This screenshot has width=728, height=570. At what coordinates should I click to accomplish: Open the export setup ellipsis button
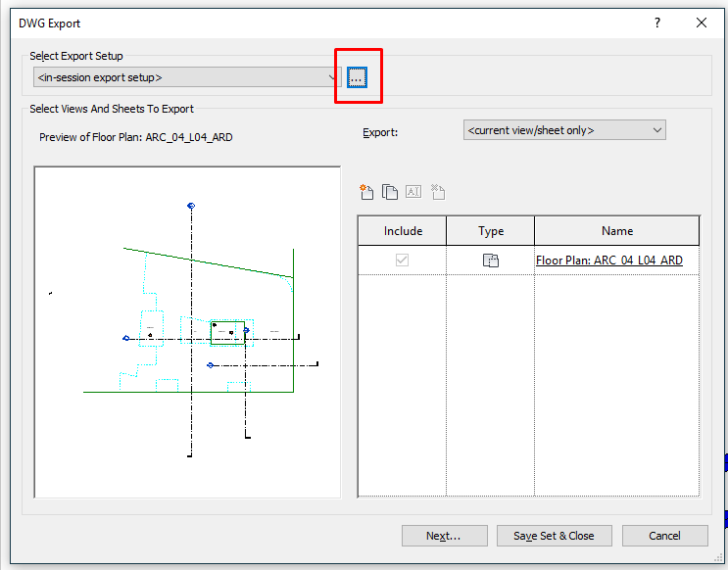357,77
